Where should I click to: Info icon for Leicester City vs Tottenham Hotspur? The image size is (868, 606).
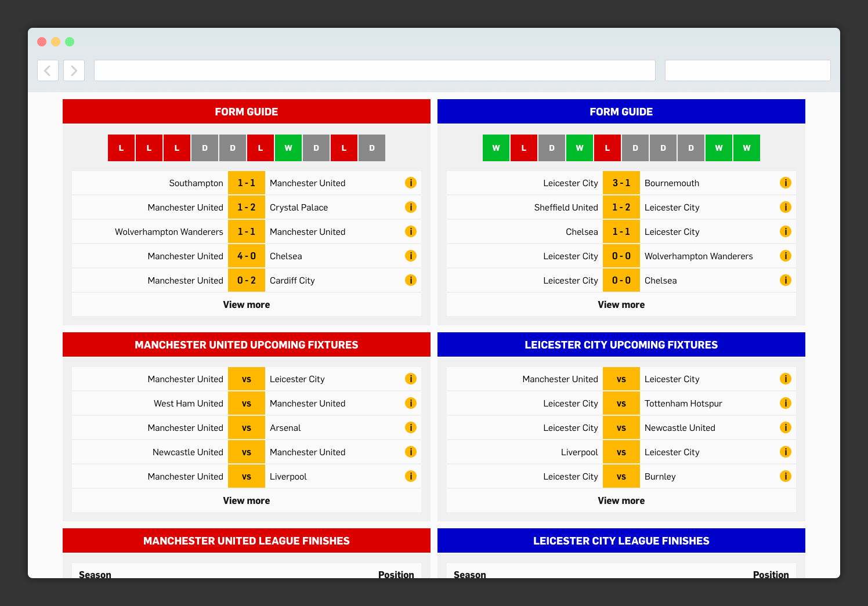[786, 403]
